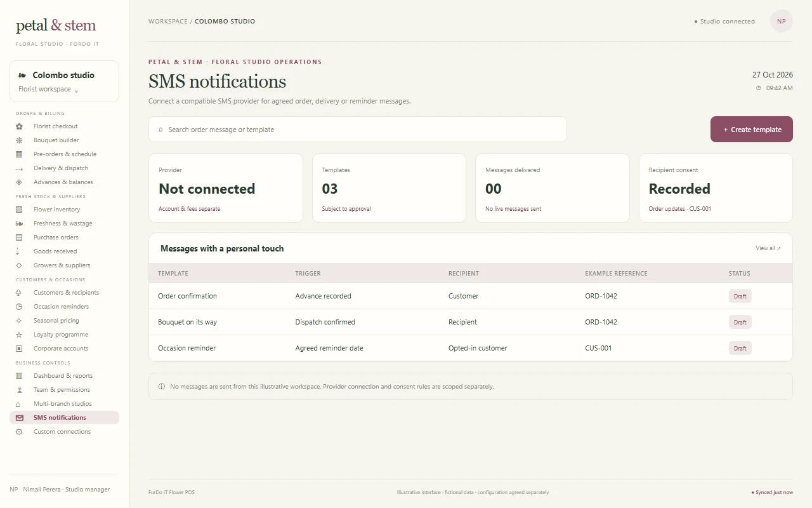Click the Purchase orders icon
Viewport: 812px width, 508px height.
(x=19, y=237)
